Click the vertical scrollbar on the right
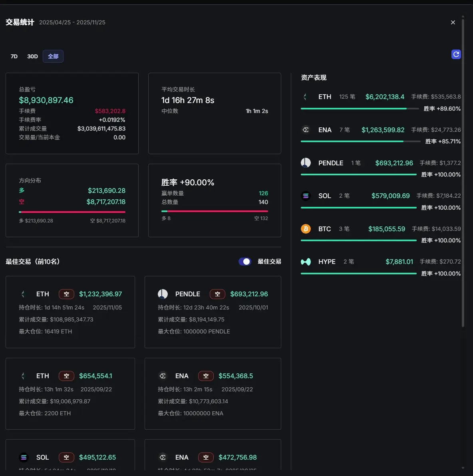 pyautogui.click(x=463, y=173)
